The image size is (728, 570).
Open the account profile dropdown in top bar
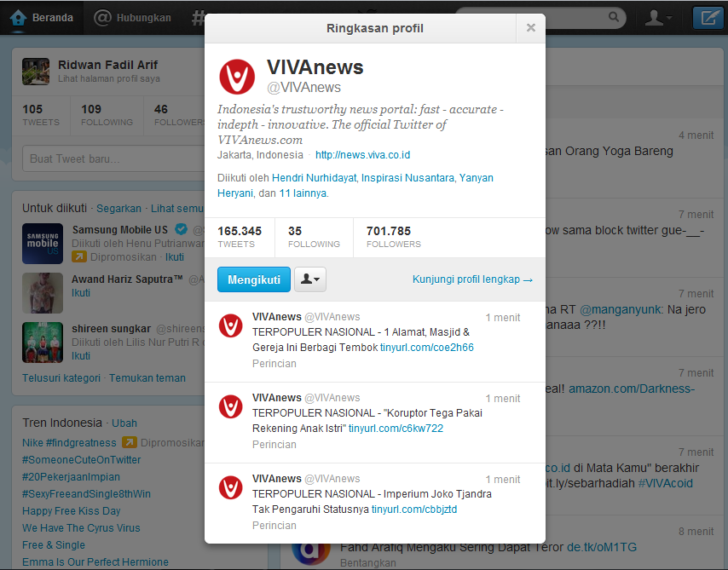pyautogui.click(x=658, y=18)
